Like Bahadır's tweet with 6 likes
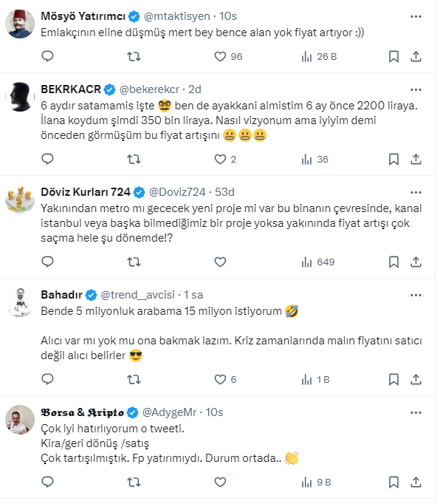This screenshot has height=504, width=446. pos(219,379)
